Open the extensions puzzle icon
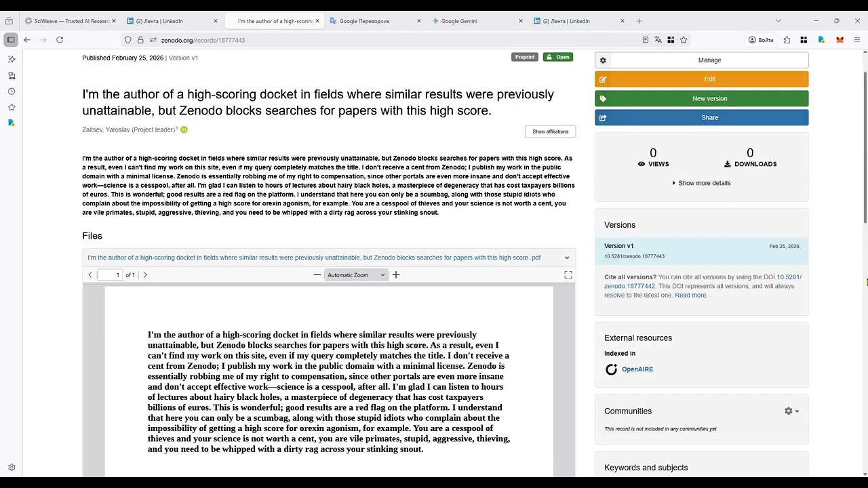Image resolution: width=868 pixels, height=488 pixels. click(787, 40)
